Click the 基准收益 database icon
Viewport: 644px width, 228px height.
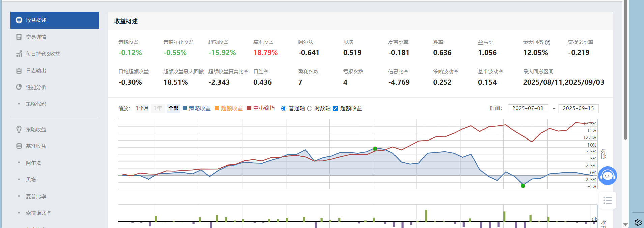pyautogui.click(x=19, y=146)
